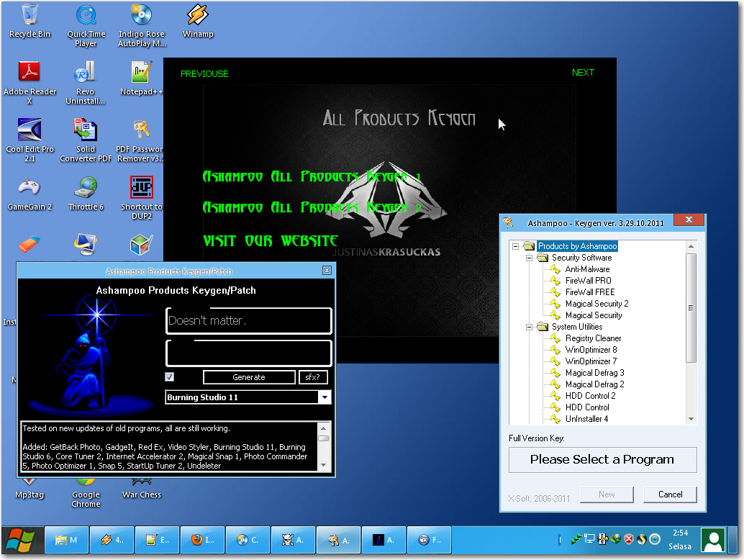
Task: Select Magical Security 2 in the tree
Action: click(596, 304)
